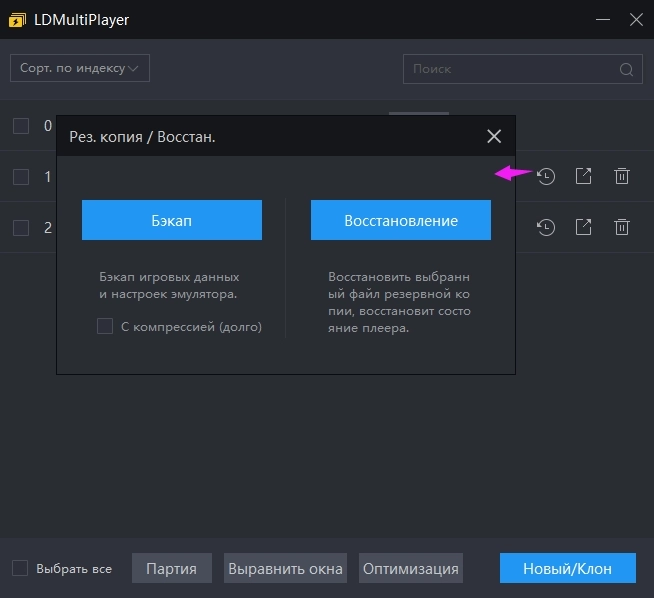The image size is (654, 598).
Task: Close the Рез. копия / Восстан. dialog
Action: [494, 136]
